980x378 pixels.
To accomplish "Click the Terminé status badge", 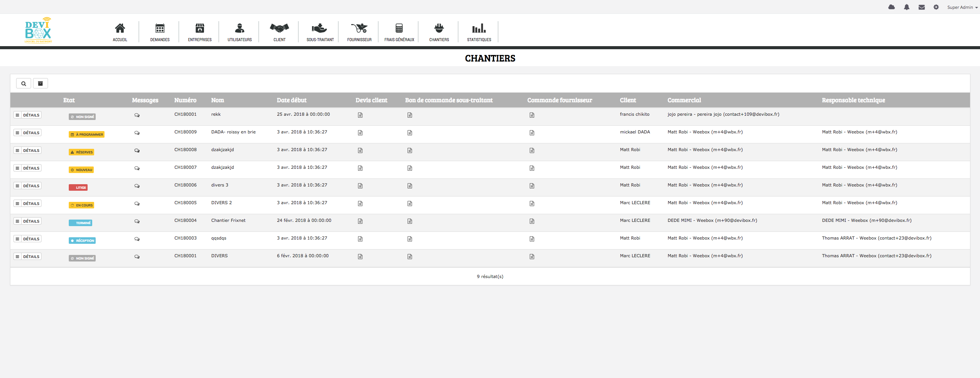I will click(x=80, y=223).
